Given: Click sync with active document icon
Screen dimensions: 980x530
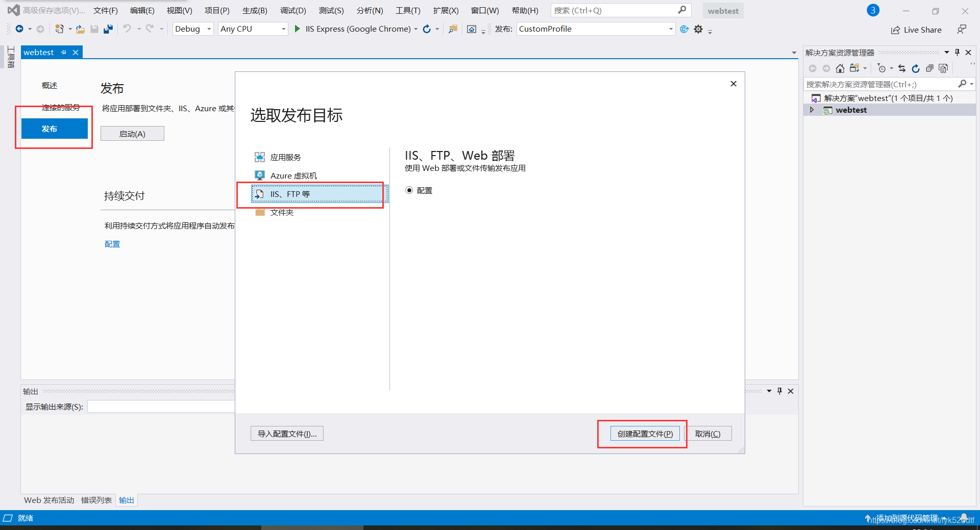Looking at the screenshot, I should [x=902, y=68].
